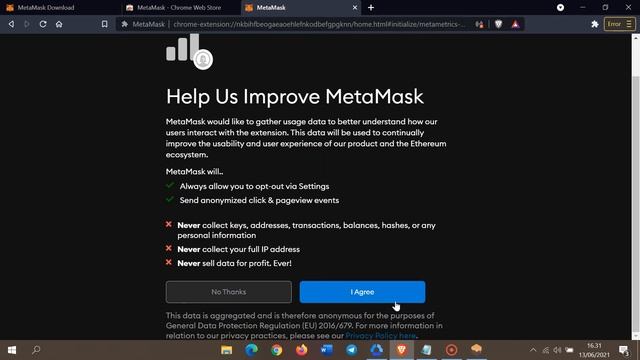Open Windows taskbar search
Screen dimensions: 640x360
(36, 350)
